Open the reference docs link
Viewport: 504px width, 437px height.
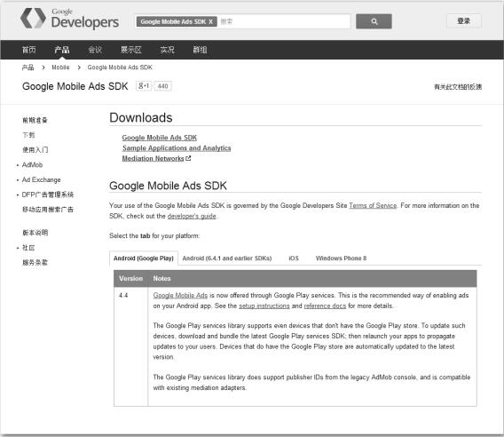[x=325, y=306]
